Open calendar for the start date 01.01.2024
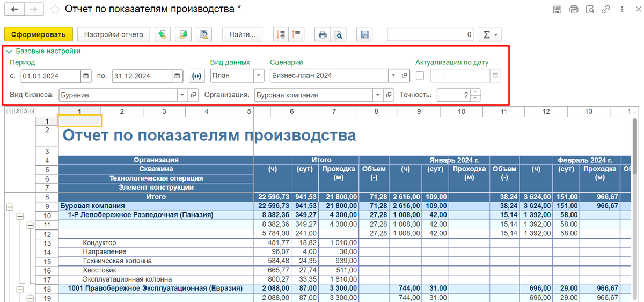This screenshot has width=644, height=302. 86,76
